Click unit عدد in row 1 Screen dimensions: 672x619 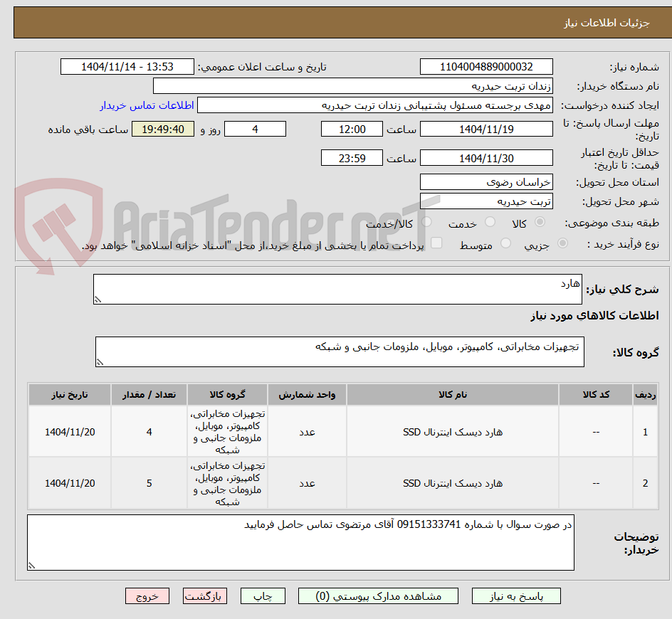pos(307,432)
